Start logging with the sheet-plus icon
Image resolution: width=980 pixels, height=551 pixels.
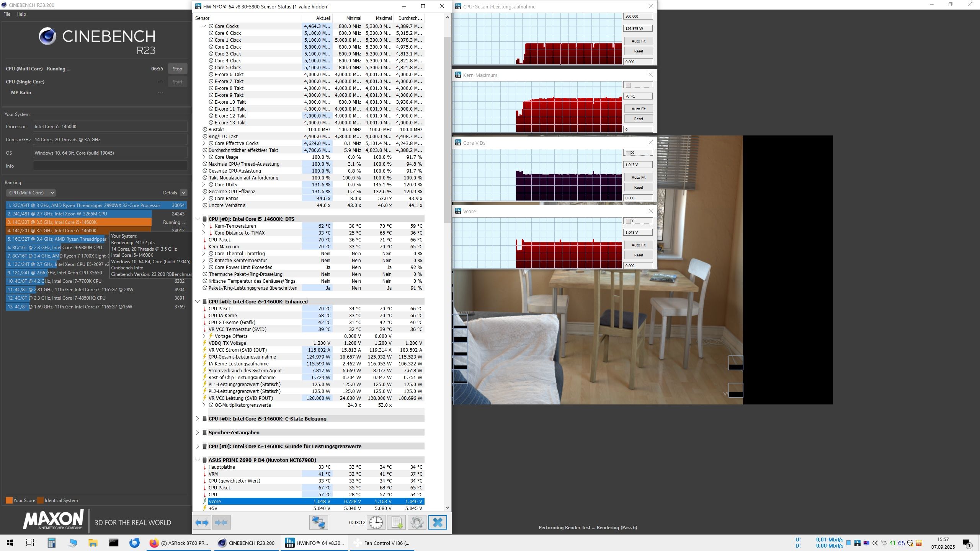point(396,522)
